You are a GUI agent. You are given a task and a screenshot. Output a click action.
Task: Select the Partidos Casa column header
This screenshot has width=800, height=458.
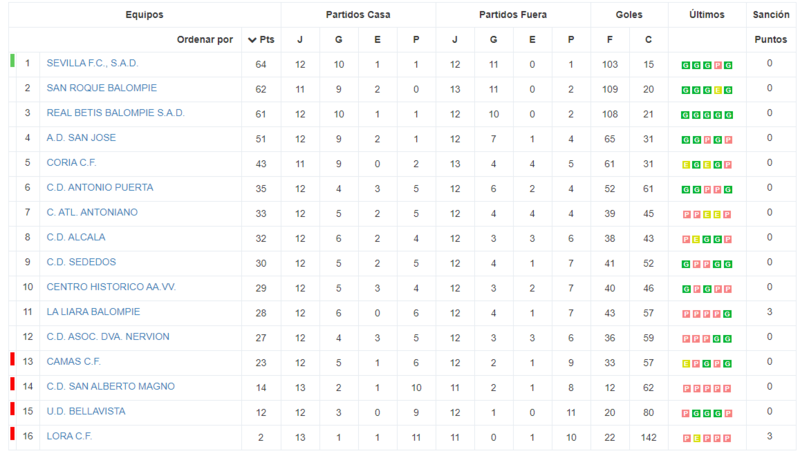click(x=358, y=15)
